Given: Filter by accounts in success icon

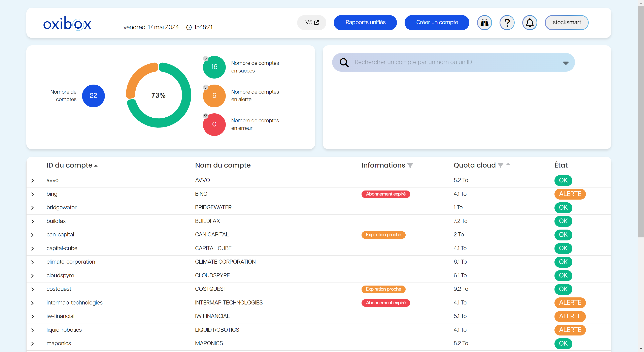Looking at the screenshot, I should pos(205,59).
